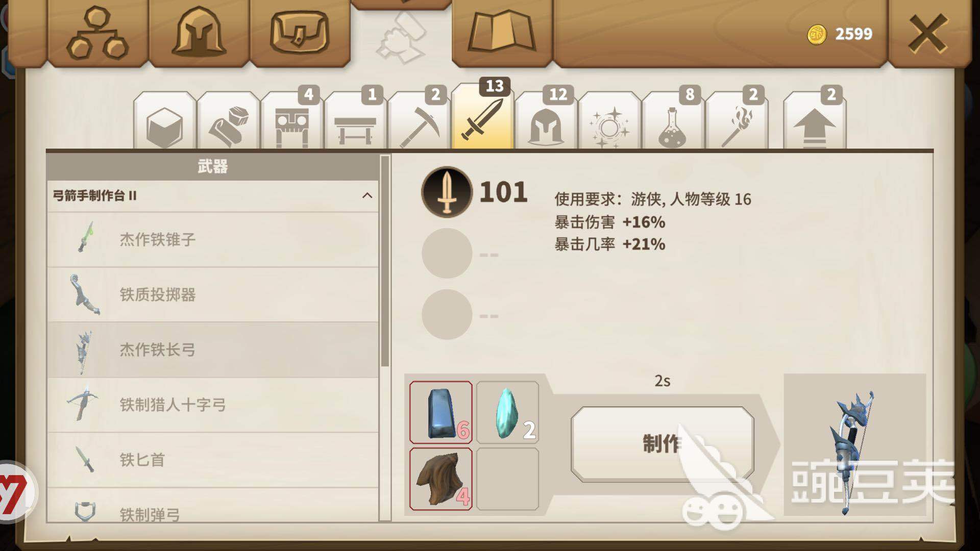980x551 pixels.
Task: Select the block category icon
Action: (x=164, y=121)
